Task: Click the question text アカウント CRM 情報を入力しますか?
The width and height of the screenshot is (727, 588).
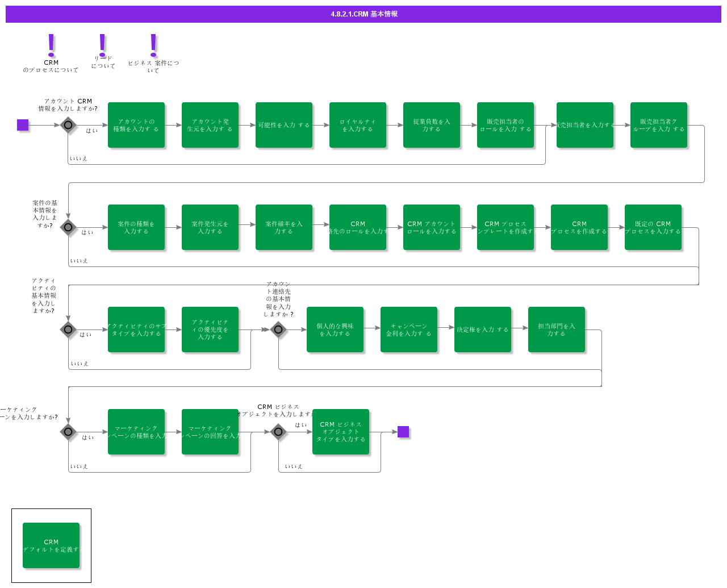Action: click(68, 105)
